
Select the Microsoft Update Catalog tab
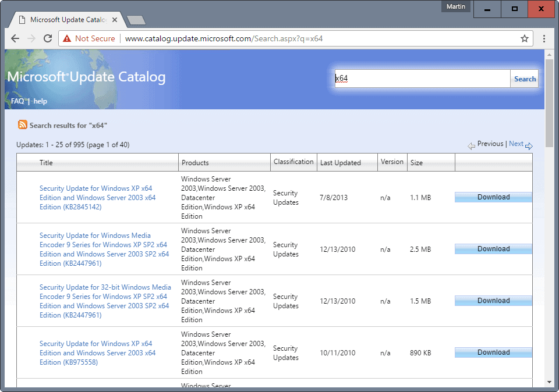[68, 20]
